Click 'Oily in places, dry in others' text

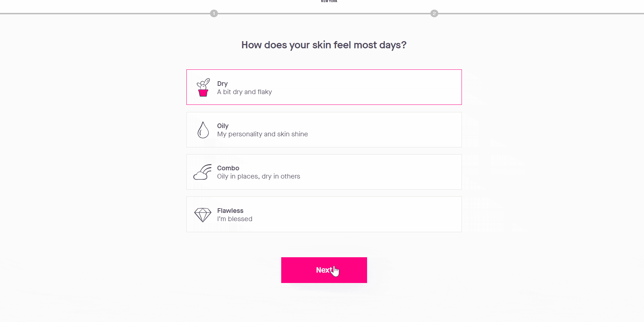point(259,176)
